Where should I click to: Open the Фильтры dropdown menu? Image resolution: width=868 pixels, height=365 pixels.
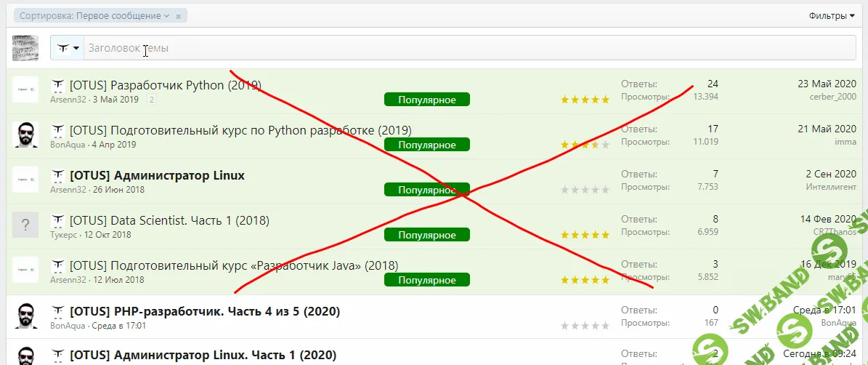831,16
